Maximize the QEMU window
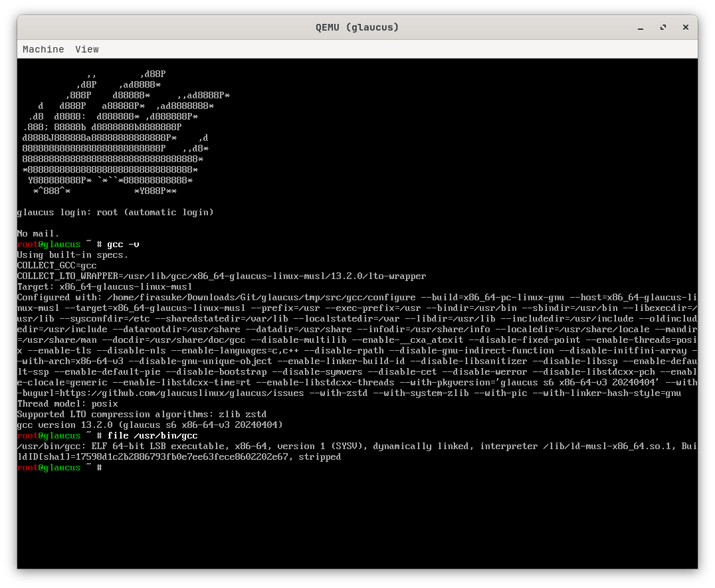Screen dimensions: 715x588 [663, 28]
